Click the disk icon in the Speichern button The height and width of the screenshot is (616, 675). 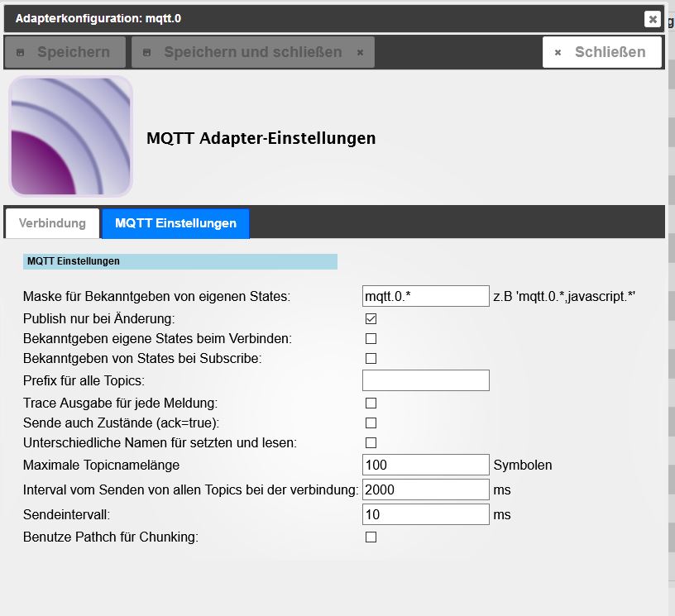pos(20,52)
